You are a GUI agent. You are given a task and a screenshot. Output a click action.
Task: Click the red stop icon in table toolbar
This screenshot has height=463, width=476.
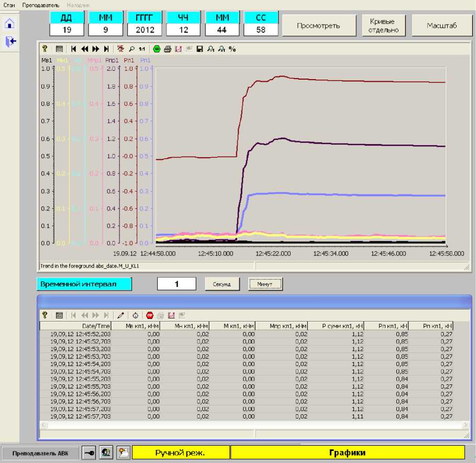click(x=149, y=315)
